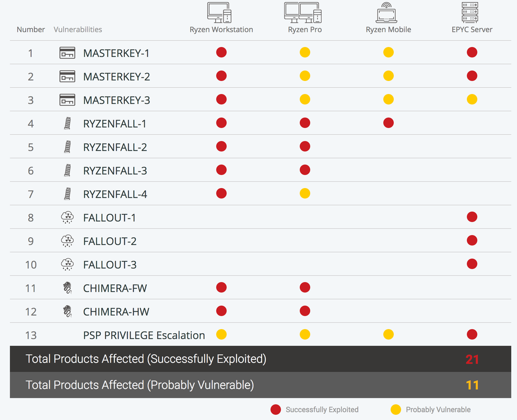517x420 pixels.
Task: Select the CHIMERA-FW vulnerability name
Action: (x=115, y=288)
